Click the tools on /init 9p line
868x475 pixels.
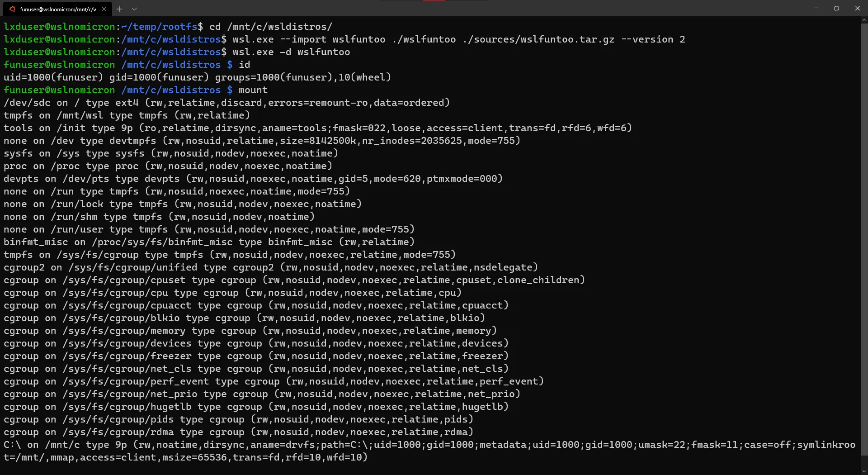[317, 128]
